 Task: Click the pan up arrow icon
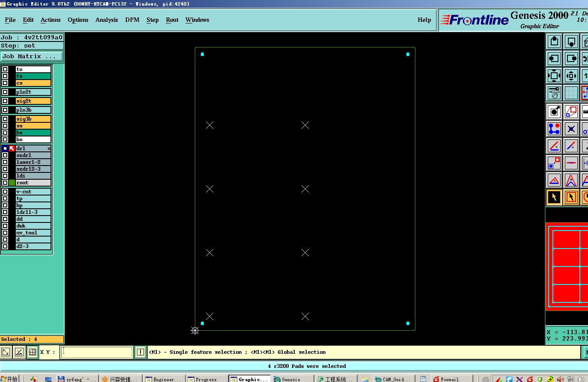[x=554, y=41]
